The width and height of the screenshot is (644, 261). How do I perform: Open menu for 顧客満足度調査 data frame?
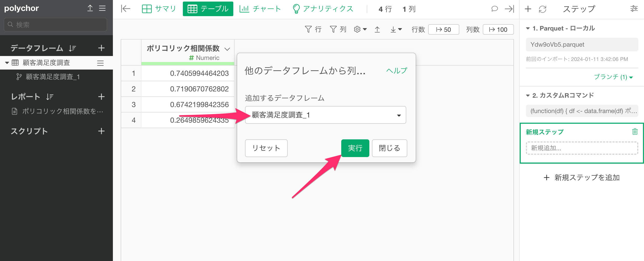pos(100,63)
